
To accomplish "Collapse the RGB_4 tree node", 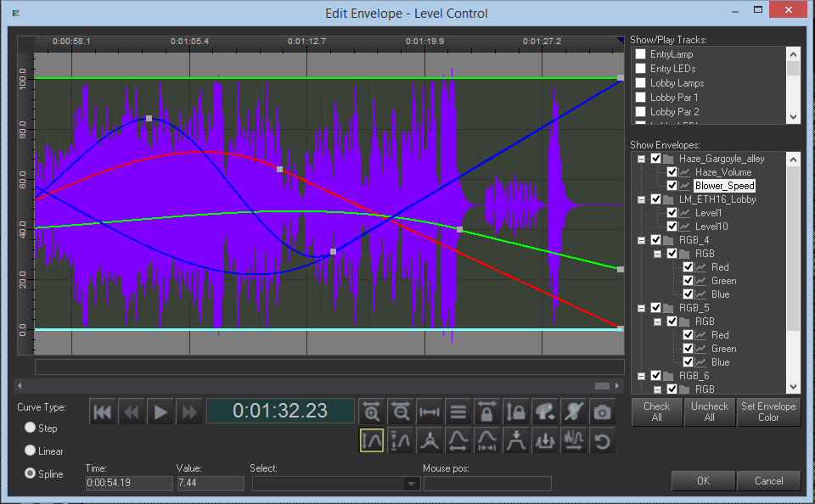I will tap(641, 240).
